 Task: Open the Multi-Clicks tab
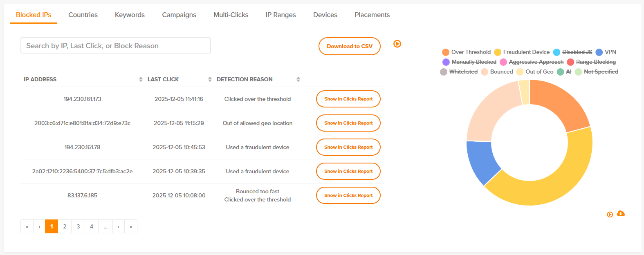tap(231, 15)
